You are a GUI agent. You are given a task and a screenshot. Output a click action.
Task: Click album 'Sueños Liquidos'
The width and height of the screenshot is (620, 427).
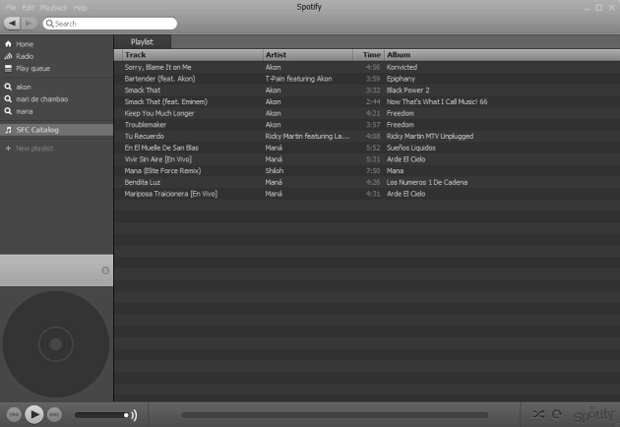pos(411,147)
